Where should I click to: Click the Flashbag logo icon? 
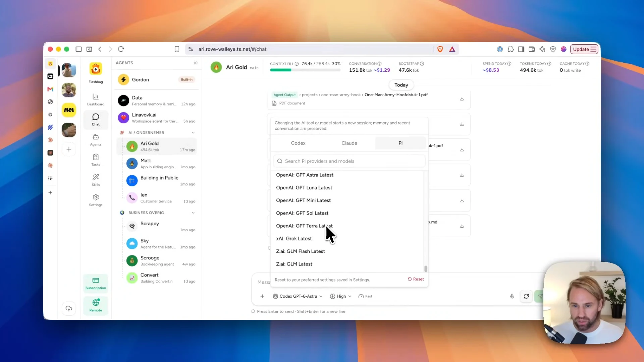pos(96,69)
